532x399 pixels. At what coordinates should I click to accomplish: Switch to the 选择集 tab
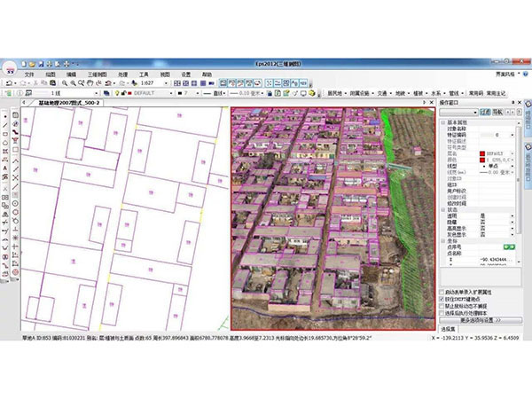pyautogui.click(x=449, y=329)
